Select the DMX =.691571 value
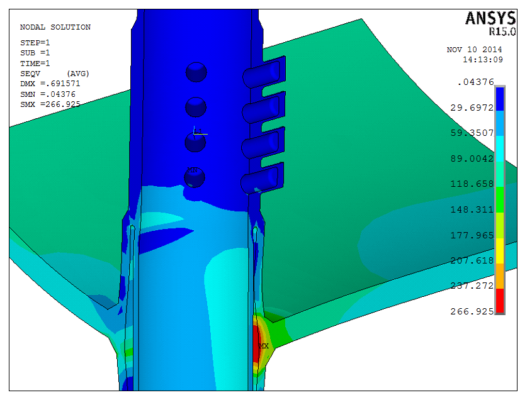The height and width of the screenshot is (400, 532). point(50,84)
